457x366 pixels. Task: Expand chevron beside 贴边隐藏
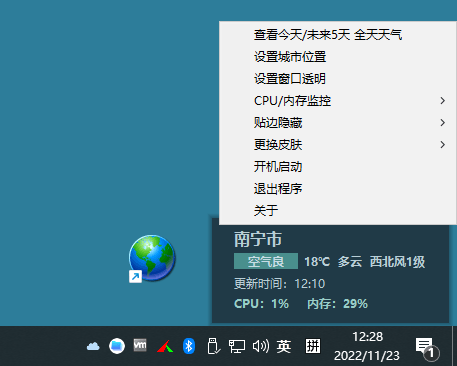(442, 123)
